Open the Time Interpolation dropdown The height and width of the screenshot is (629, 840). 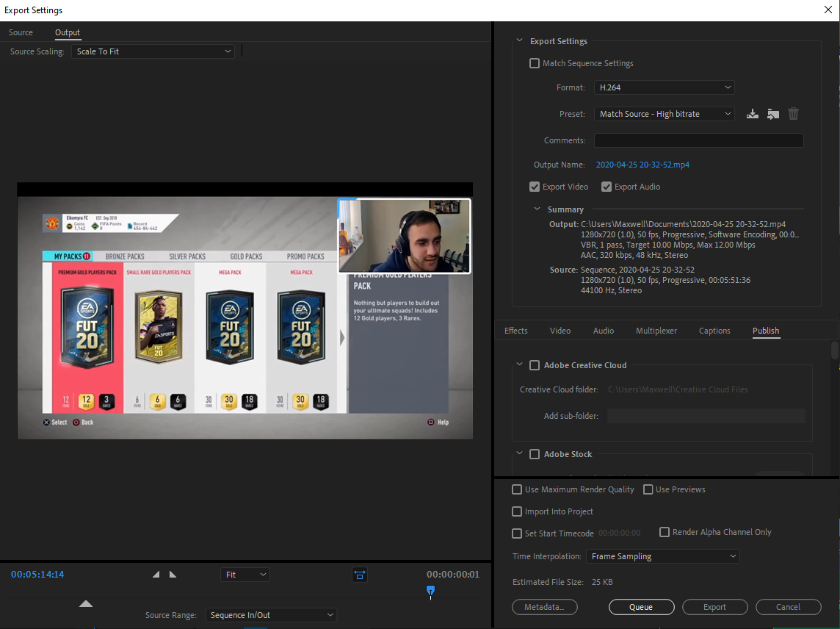[x=662, y=556]
